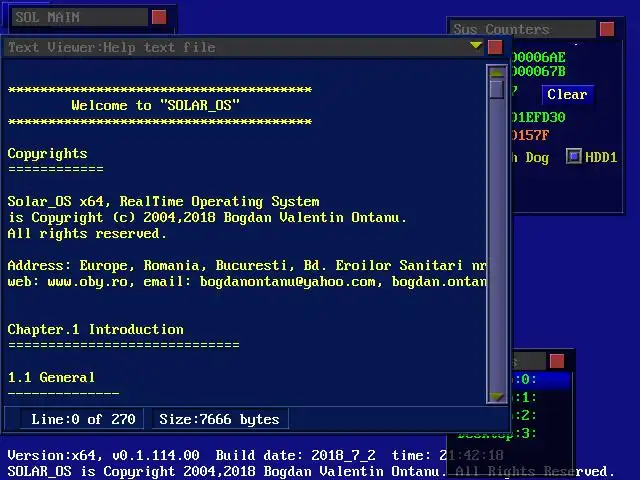Click the bogdanontanu@yahoo.com email text

pos(287,282)
